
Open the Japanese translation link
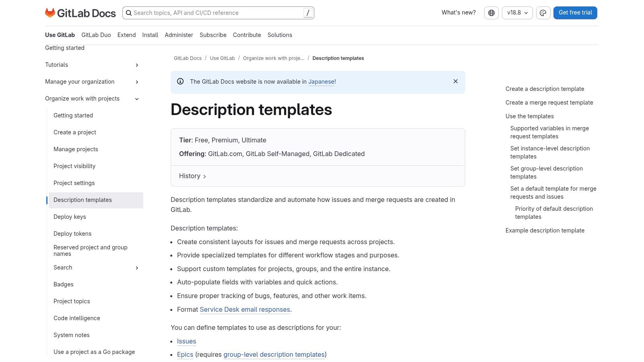[x=321, y=81]
